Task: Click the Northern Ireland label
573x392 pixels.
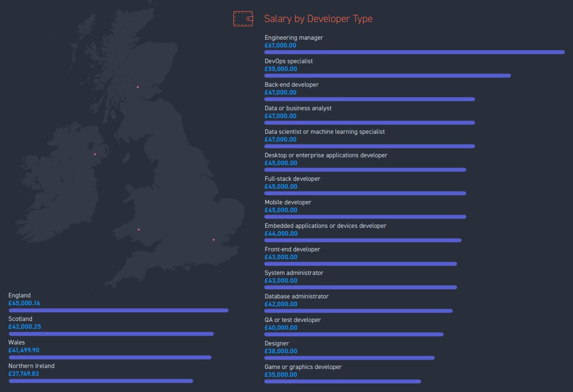Action: pos(31,366)
